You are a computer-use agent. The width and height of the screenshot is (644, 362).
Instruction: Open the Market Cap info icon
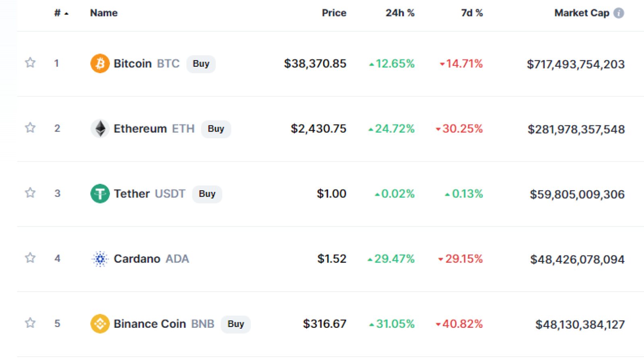(619, 13)
